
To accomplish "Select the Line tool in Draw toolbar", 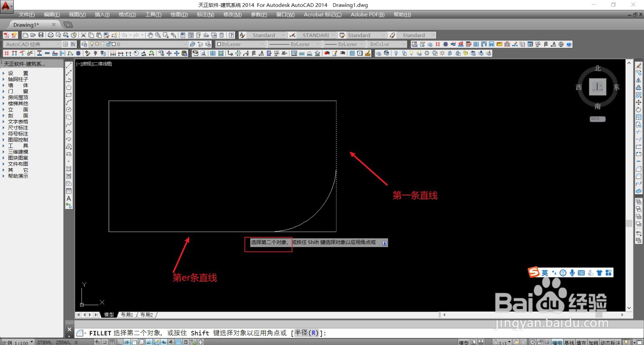I will 69,65.
